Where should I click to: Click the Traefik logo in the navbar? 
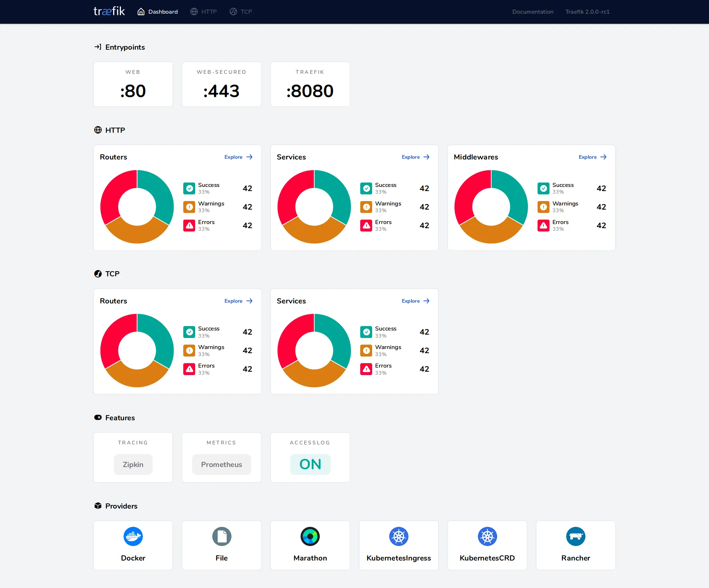(x=109, y=11)
